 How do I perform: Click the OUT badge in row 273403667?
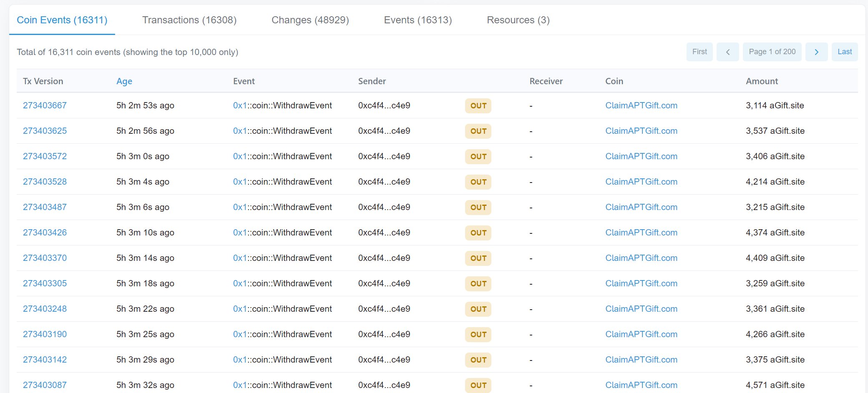(x=478, y=106)
